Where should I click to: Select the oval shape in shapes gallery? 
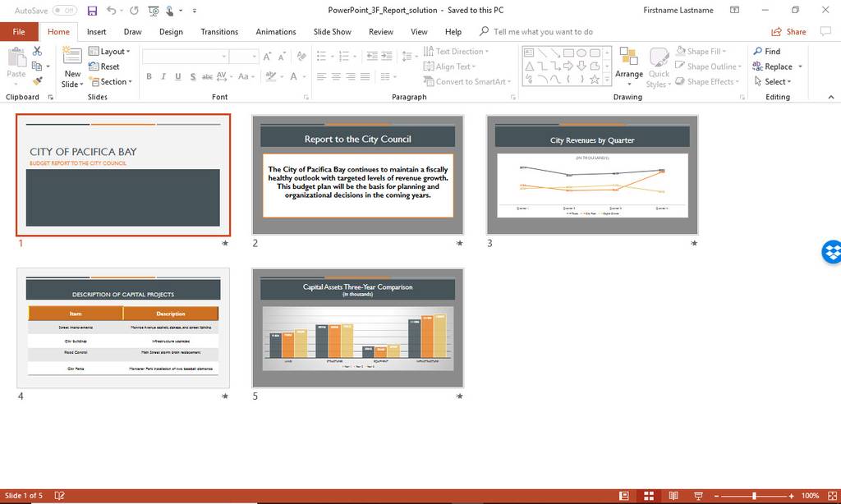click(x=581, y=53)
